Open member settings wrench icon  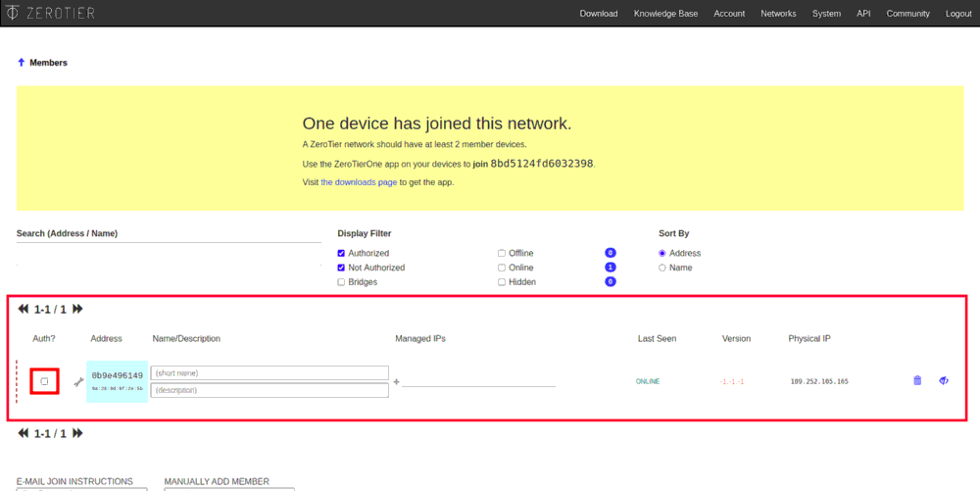(x=78, y=381)
